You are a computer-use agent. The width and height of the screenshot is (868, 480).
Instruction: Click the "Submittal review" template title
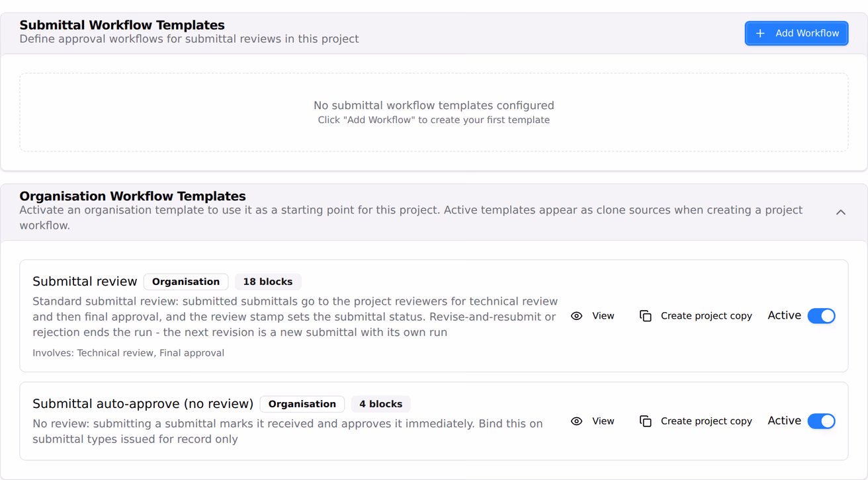(85, 282)
